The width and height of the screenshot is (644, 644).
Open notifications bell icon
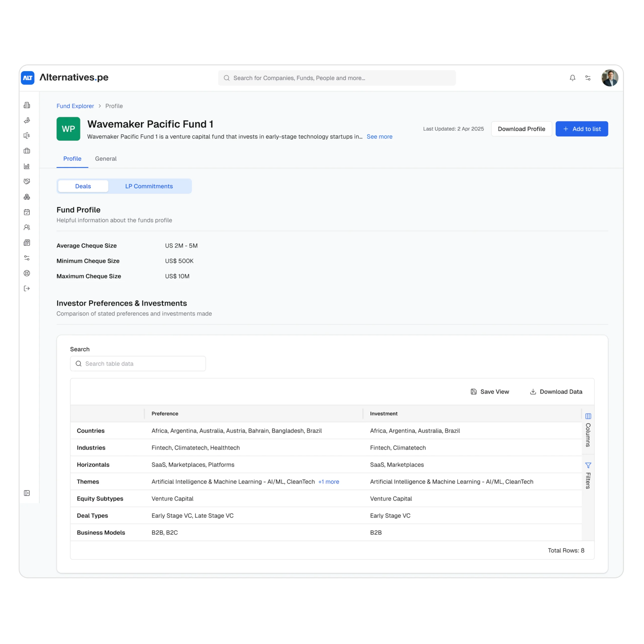(572, 78)
